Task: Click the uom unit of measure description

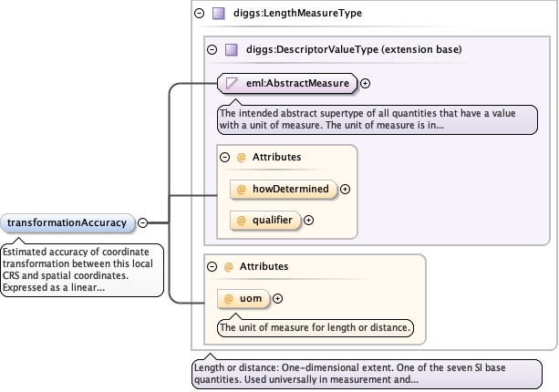Action: point(316,326)
